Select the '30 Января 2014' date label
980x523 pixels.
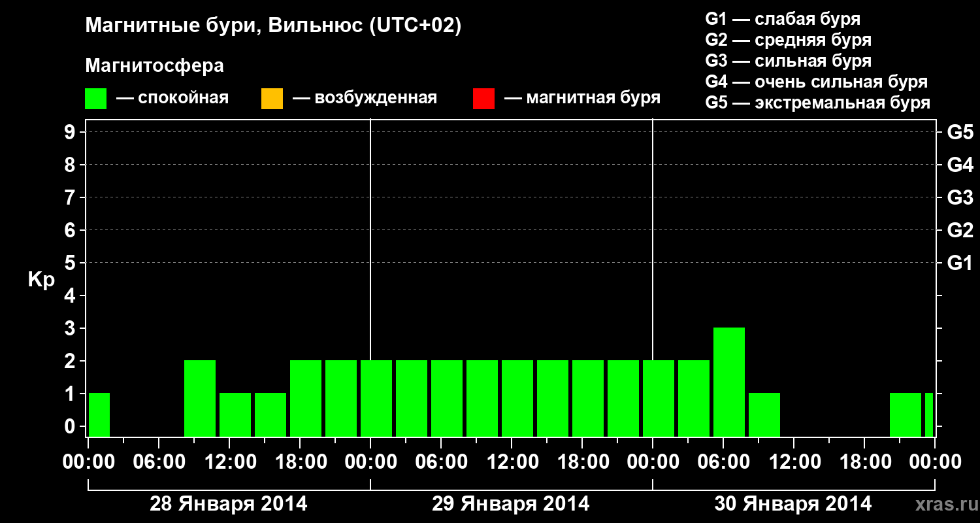(x=793, y=504)
